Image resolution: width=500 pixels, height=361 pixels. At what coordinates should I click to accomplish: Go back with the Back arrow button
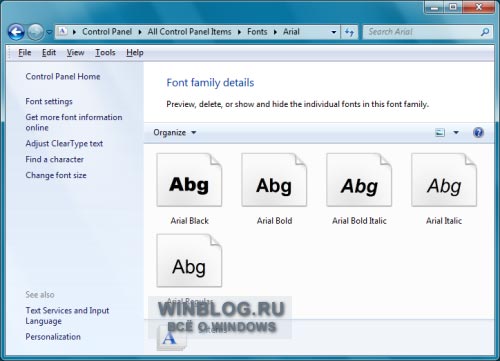pyautogui.click(x=16, y=32)
